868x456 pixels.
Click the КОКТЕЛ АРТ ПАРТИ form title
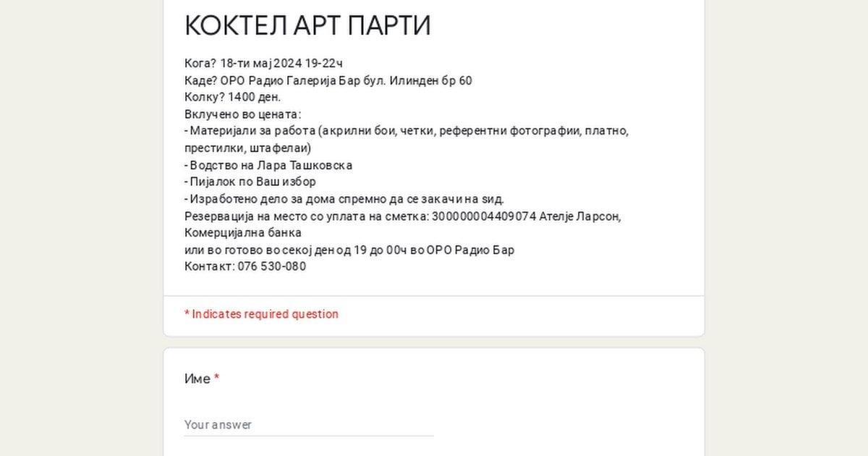pyautogui.click(x=307, y=26)
